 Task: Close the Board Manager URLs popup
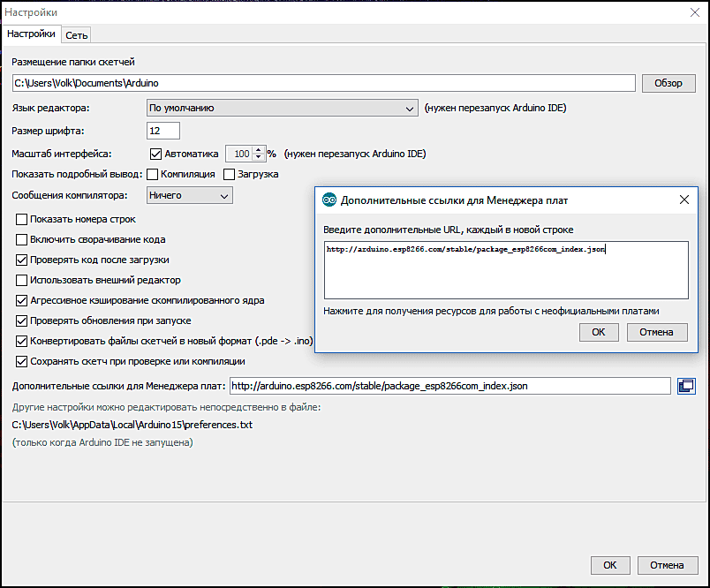(x=684, y=200)
